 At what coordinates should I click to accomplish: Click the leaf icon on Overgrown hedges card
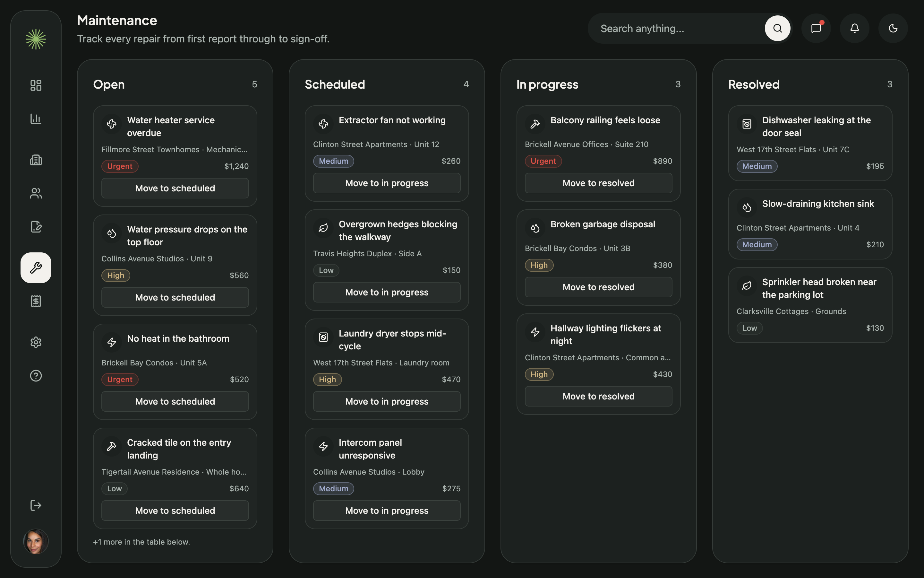323,228
